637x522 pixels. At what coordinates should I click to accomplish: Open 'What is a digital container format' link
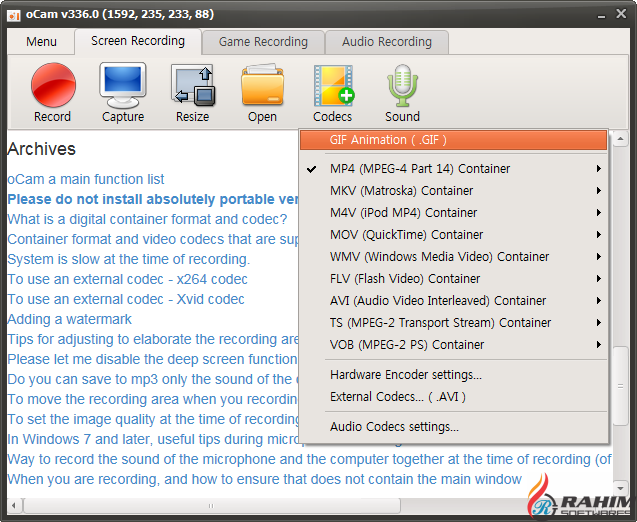click(x=147, y=219)
